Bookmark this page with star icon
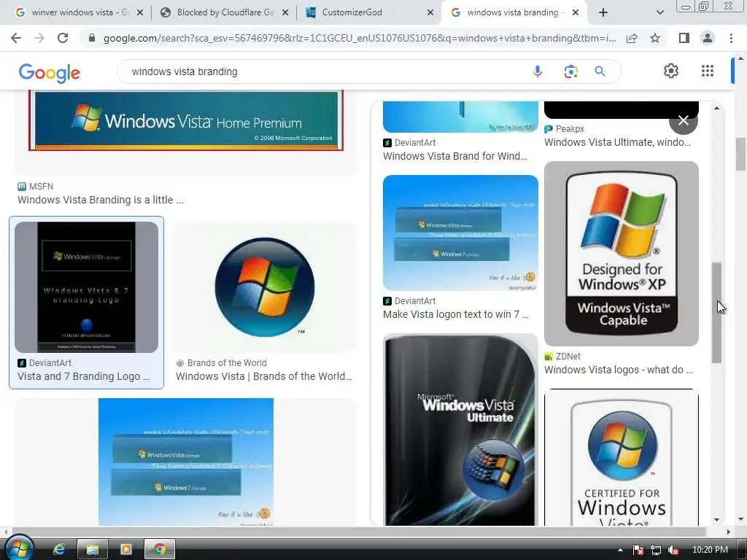 click(655, 38)
